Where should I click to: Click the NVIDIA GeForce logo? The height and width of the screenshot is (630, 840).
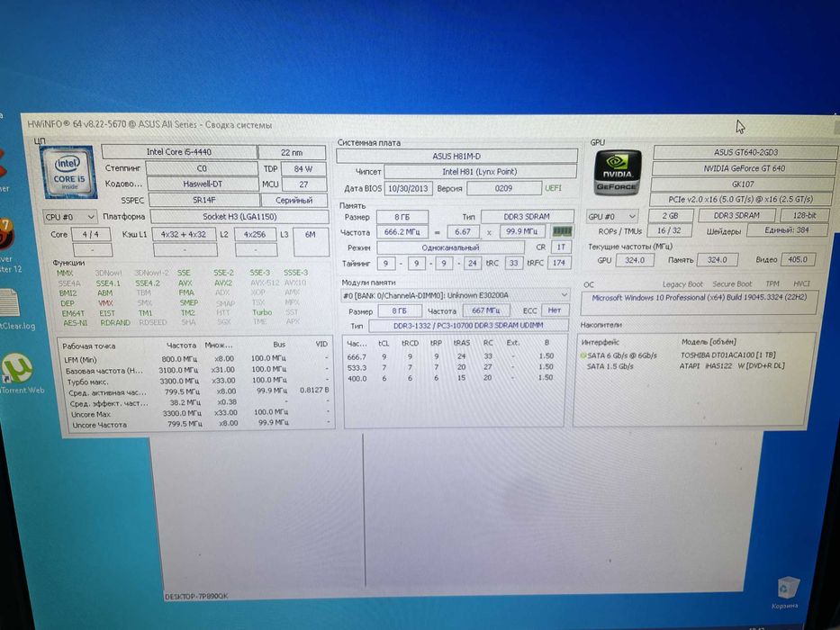click(x=617, y=172)
